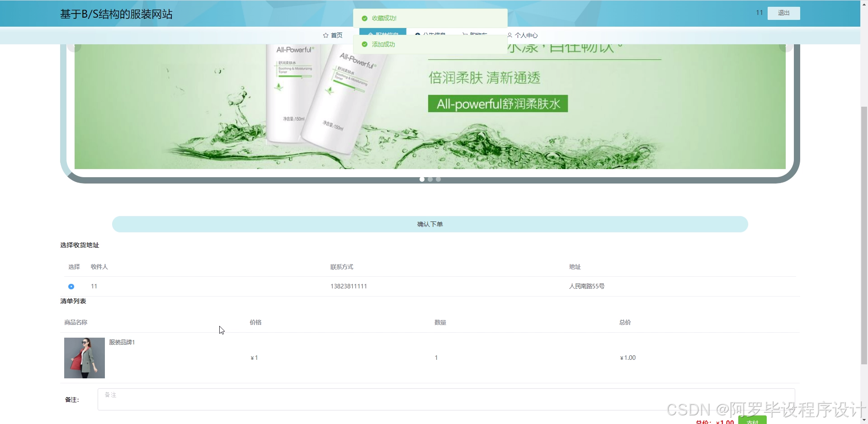Image resolution: width=868 pixels, height=424 pixels.
Task: Click the unit price ¥1
Action: [x=254, y=358]
